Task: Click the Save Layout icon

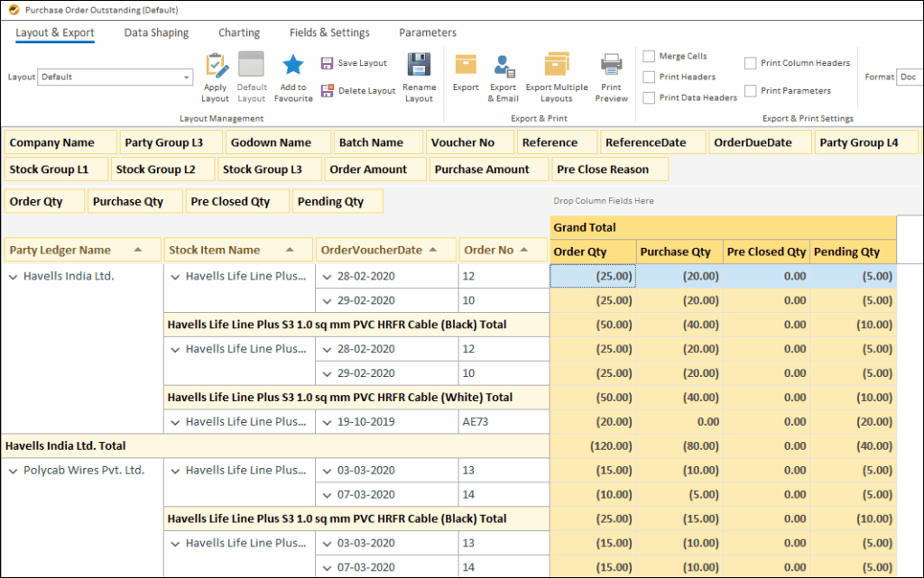Action: pyautogui.click(x=351, y=62)
